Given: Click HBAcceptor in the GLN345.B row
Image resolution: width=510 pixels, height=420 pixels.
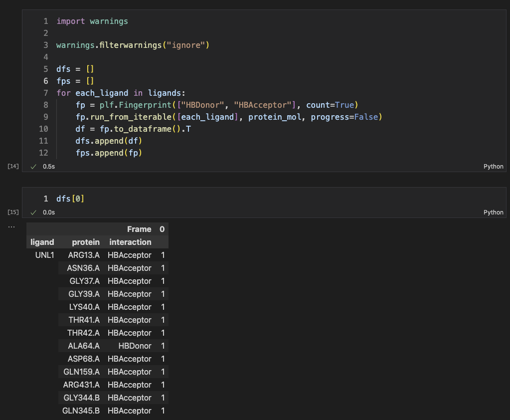Looking at the screenshot, I should 130,411.
